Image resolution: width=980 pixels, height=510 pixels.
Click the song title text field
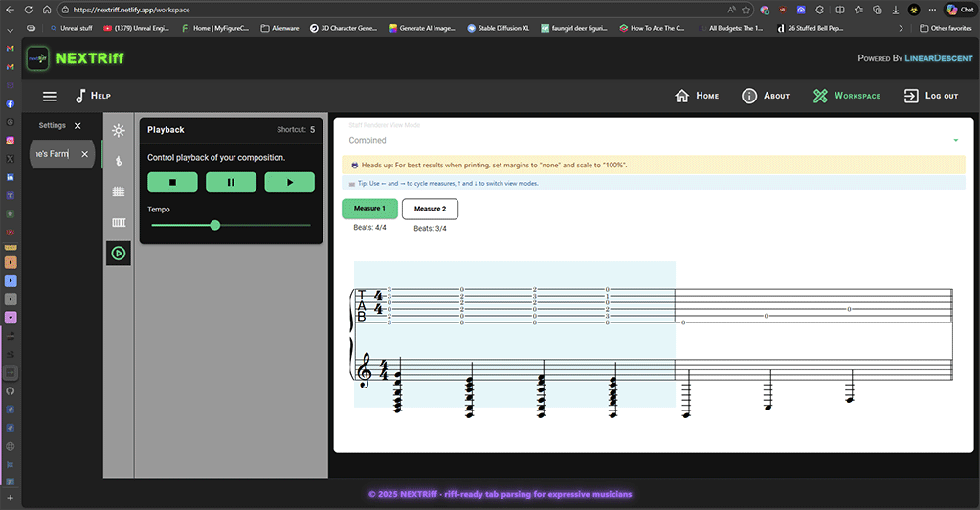click(x=53, y=154)
